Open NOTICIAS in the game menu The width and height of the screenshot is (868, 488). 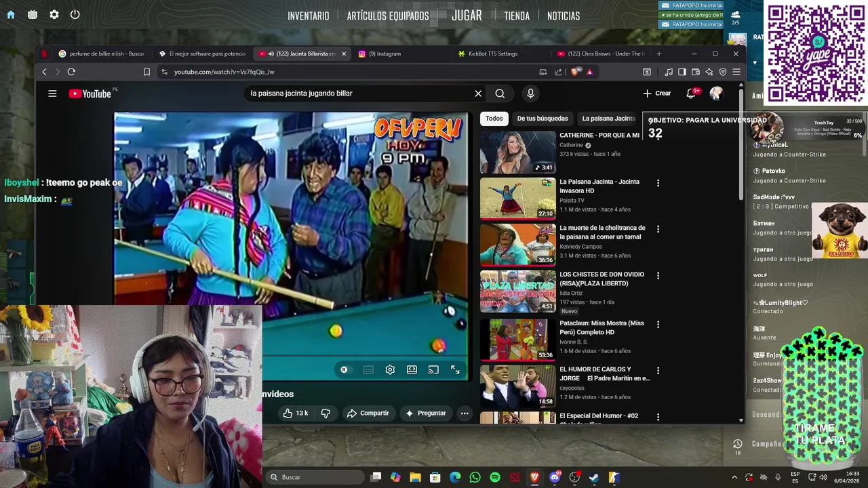564,16
